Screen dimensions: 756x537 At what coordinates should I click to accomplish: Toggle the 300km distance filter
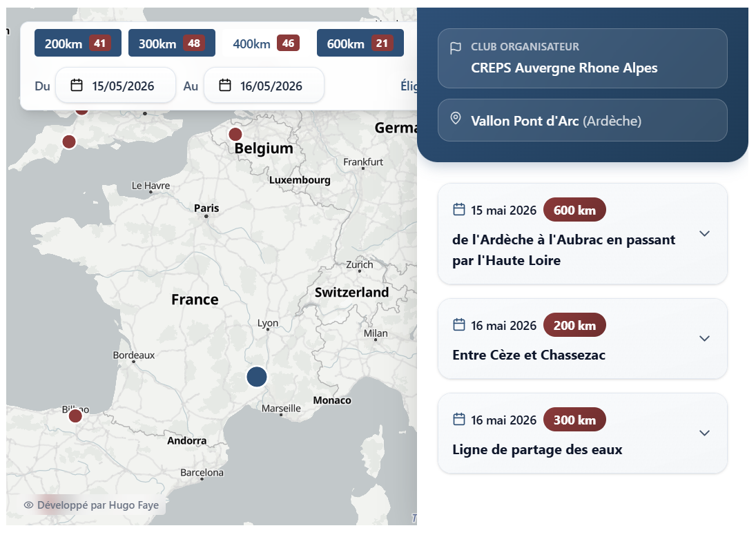click(x=171, y=43)
